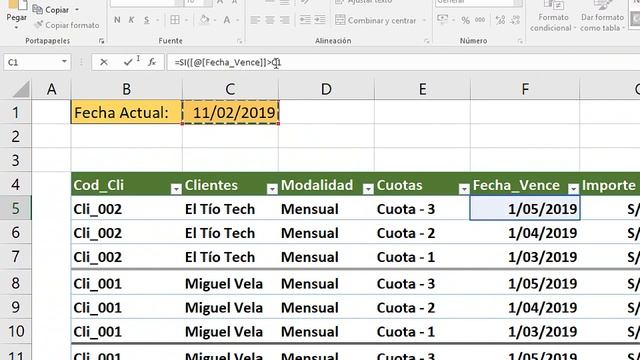
Task: Select column A header
Action: (51, 89)
